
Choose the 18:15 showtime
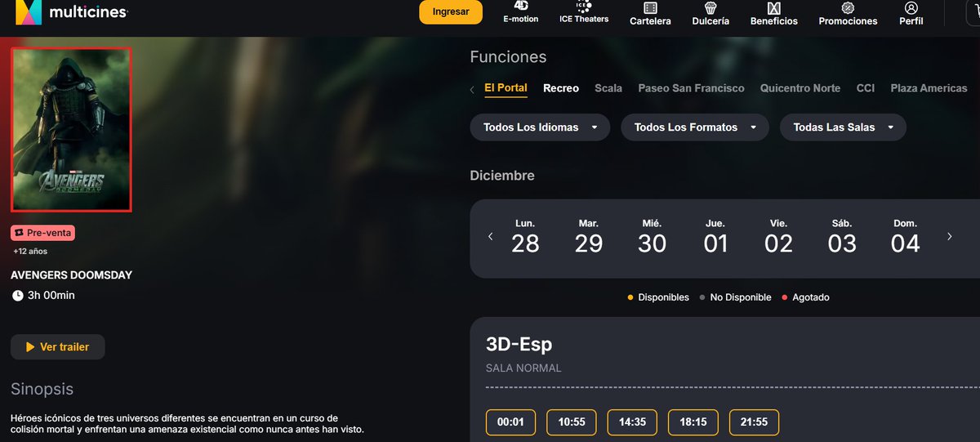click(693, 422)
